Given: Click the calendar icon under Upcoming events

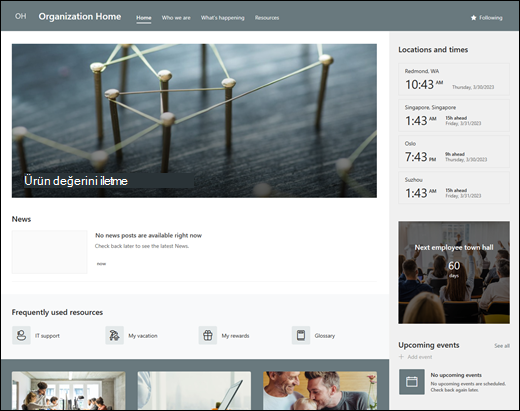Looking at the screenshot, I should coord(412,382).
